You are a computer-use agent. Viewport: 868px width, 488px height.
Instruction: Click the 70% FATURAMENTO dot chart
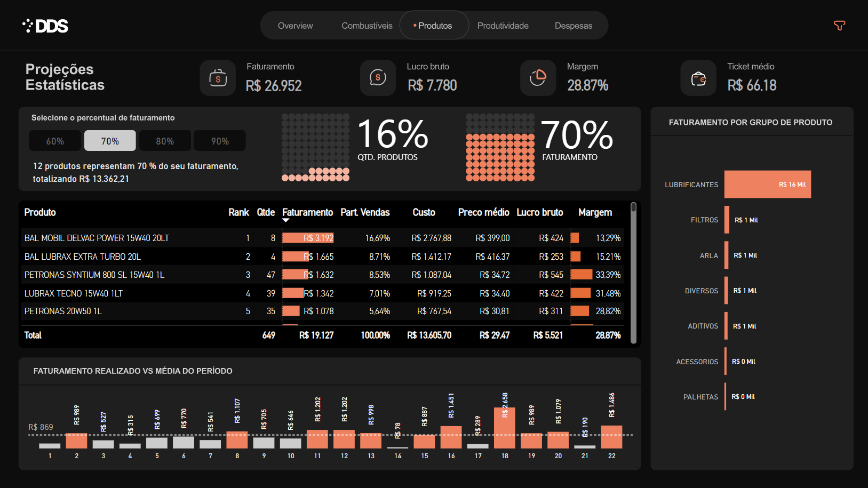(x=500, y=147)
